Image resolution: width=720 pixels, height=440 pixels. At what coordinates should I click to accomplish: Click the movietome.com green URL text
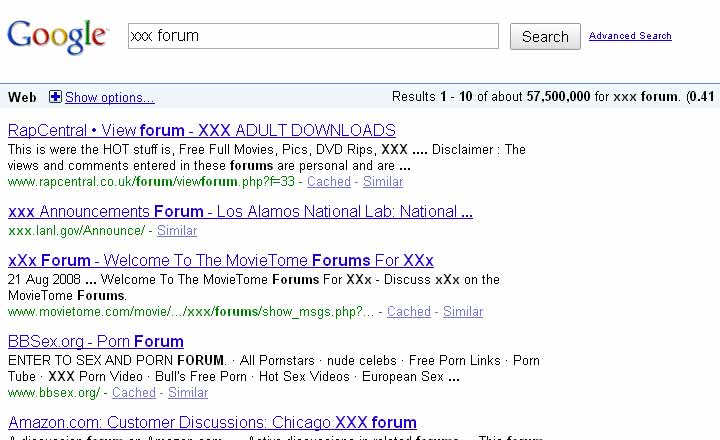[191, 312]
